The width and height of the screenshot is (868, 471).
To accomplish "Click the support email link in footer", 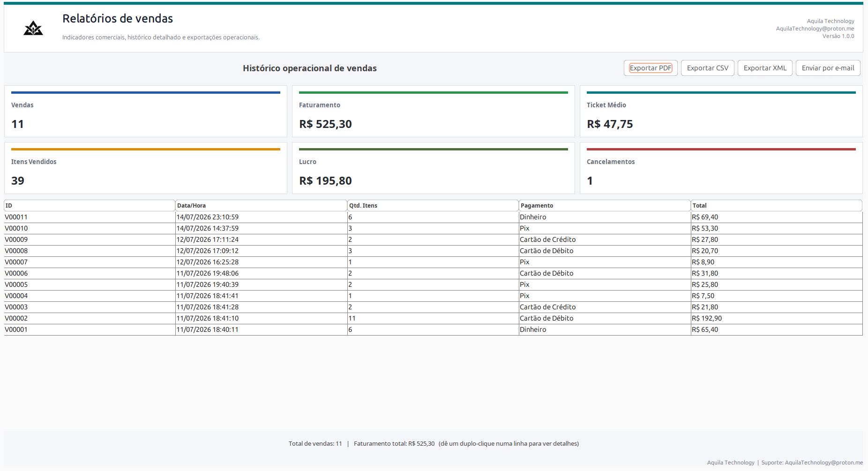I will (824, 463).
